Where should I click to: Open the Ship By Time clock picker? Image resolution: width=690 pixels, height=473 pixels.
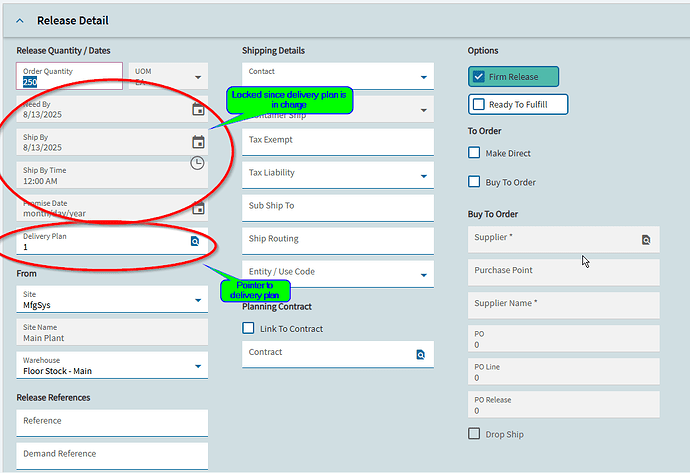click(197, 163)
